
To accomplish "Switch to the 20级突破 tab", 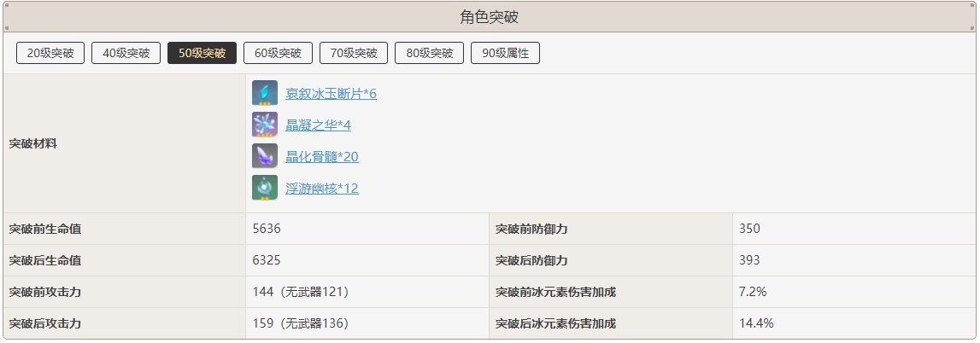I will pyautogui.click(x=50, y=53).
